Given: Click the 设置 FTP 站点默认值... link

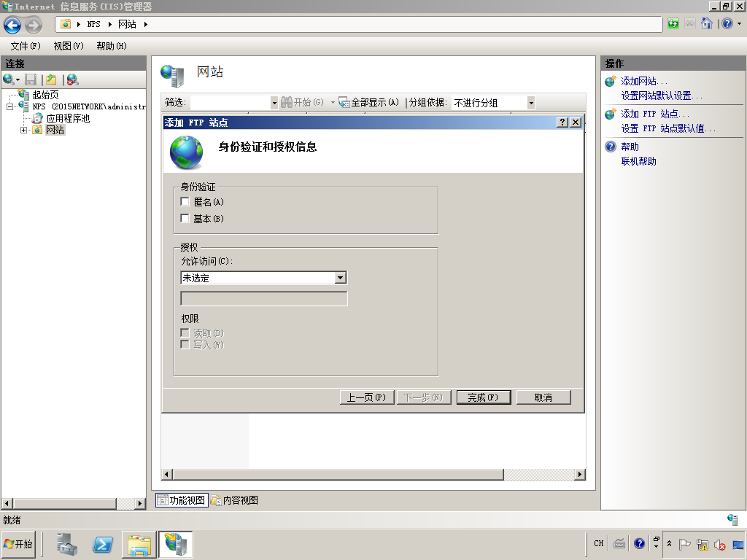Looking at the screenshot, I should tap(668, 128).
